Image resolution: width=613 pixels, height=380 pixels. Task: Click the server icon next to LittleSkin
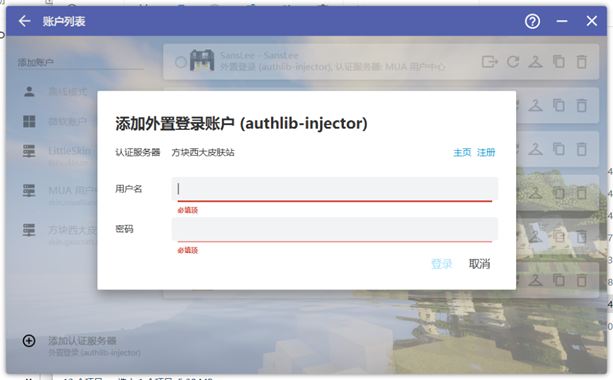[29, 151]
